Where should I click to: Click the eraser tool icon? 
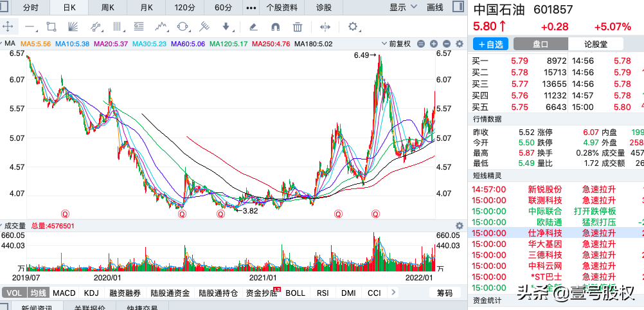coord(253,27)
